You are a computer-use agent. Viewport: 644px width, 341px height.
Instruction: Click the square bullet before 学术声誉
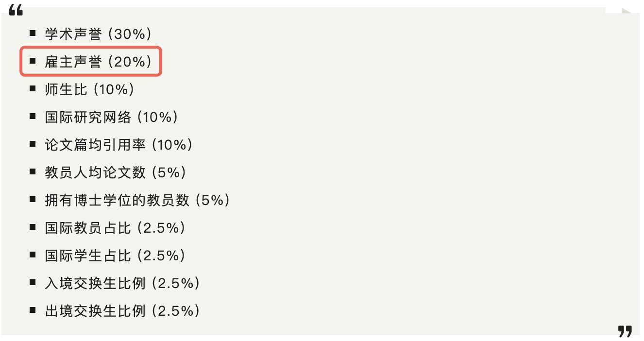click(33, 34)
